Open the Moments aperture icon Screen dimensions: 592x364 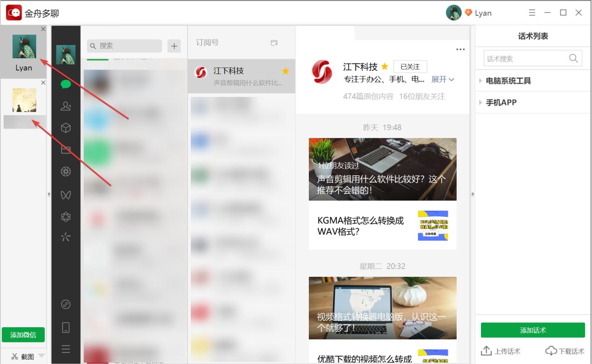(x=65, y=171)
